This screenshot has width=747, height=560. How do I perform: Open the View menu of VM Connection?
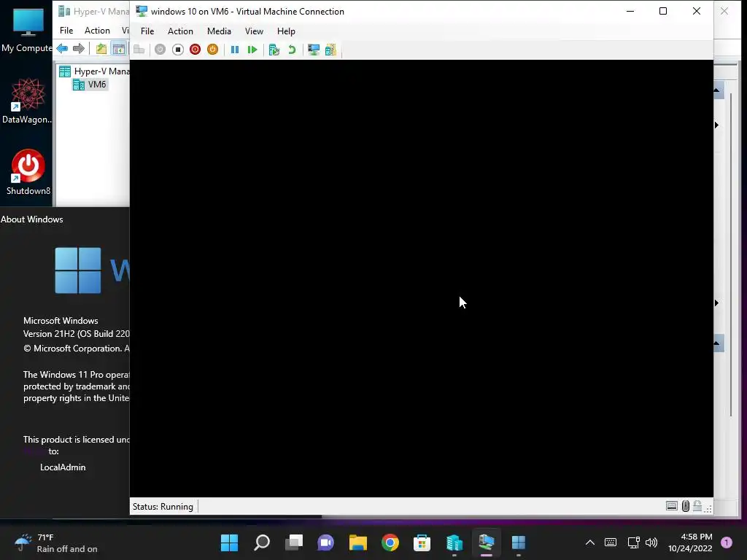point(254,31)
